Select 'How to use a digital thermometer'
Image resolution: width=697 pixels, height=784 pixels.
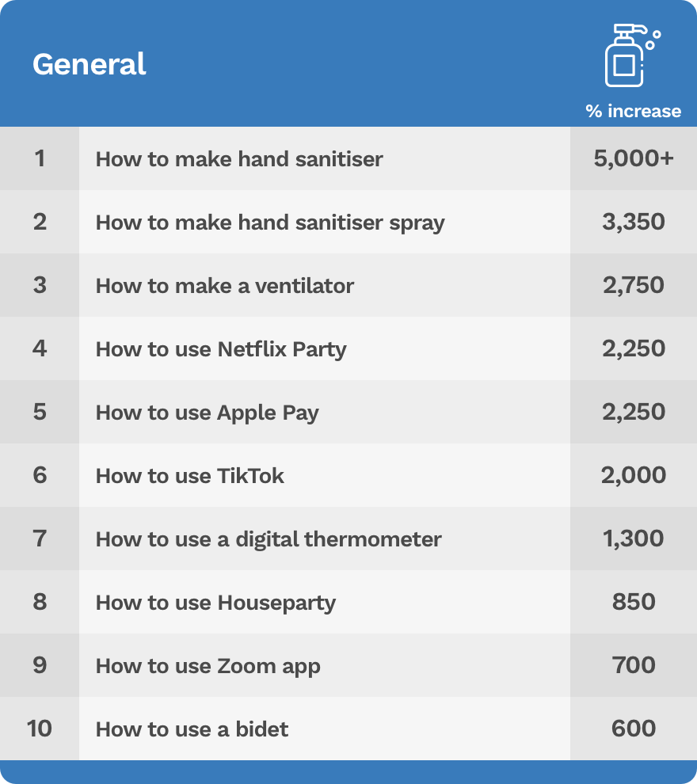(269, 539)
